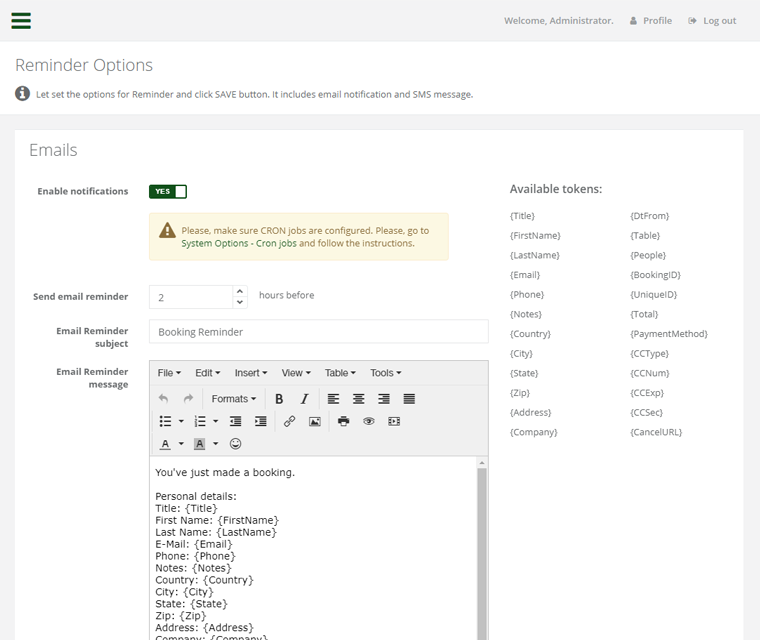Image resolution: width=760 pixels, height=640 pixels.
Task: Toggle bold formatting
Action: [x=279, y=399]
